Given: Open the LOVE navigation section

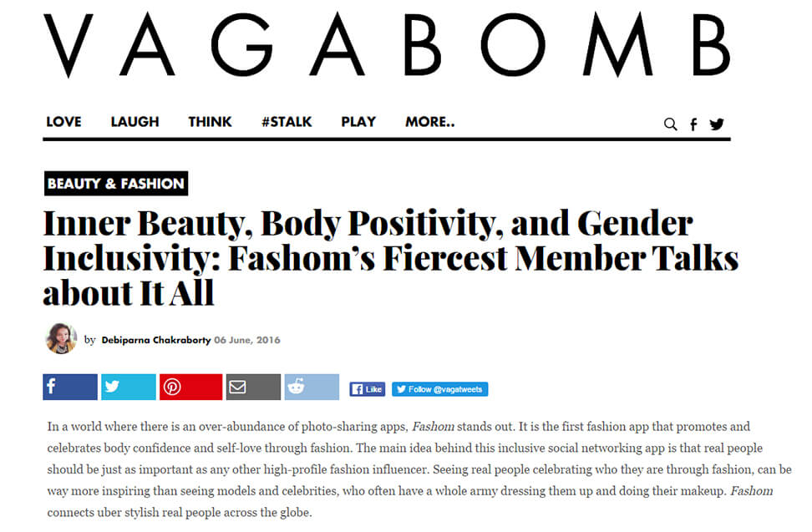Looking at the screenshot, I should coord(63,122).
